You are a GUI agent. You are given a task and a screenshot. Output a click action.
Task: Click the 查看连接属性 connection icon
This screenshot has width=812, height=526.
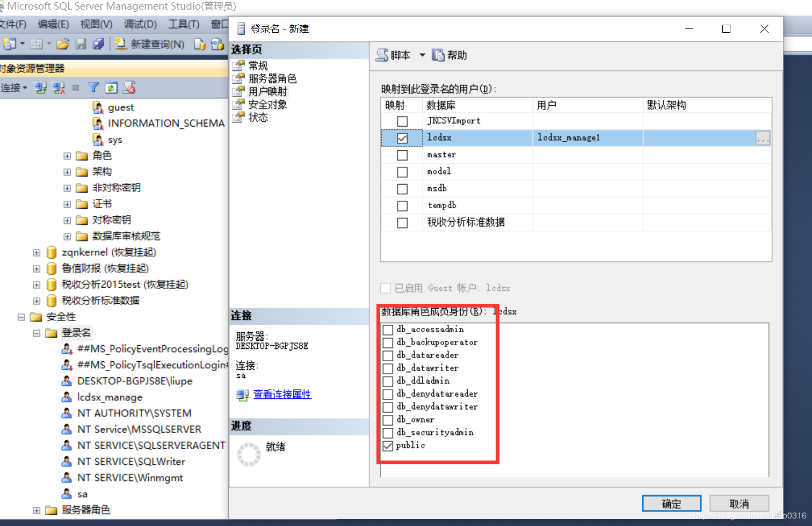(x=243, y=395)
